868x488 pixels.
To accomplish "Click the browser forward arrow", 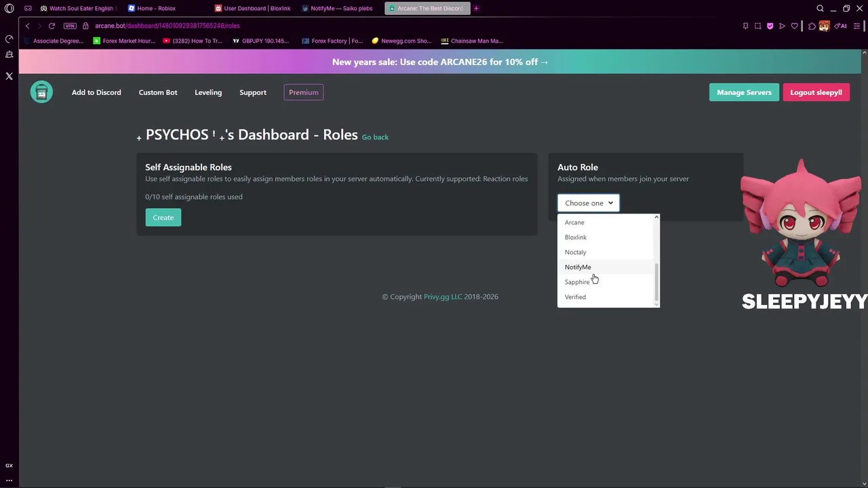I will tap(39, 26).
